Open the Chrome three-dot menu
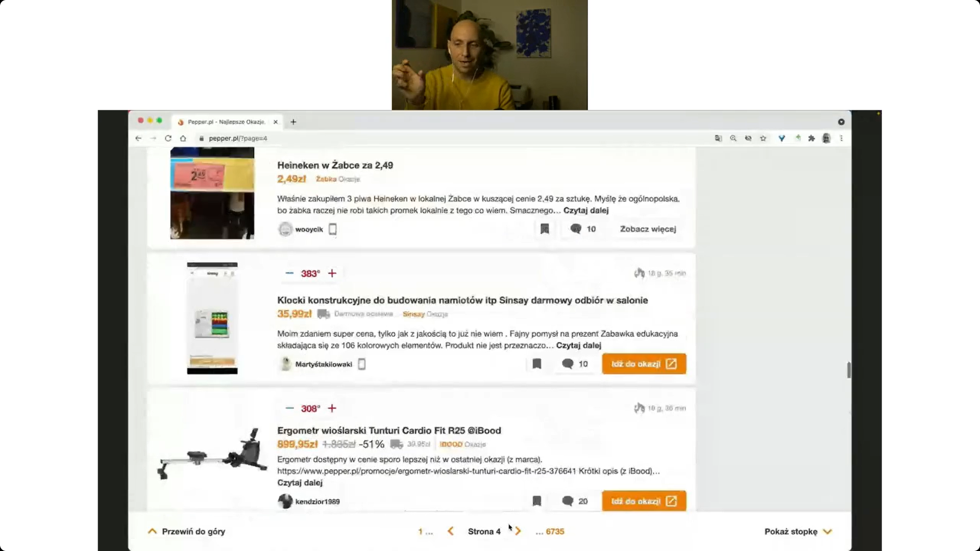The image size is (980, 551). pos(841,138)
